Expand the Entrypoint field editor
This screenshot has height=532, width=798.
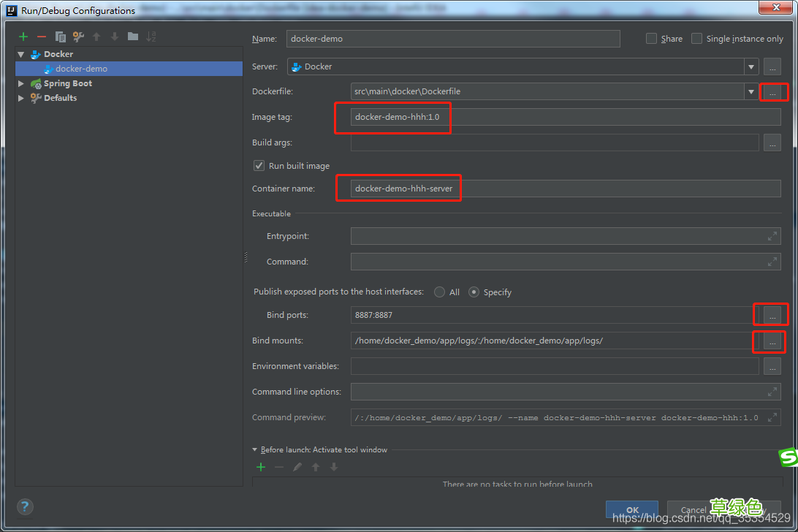[x=772, y=236]
